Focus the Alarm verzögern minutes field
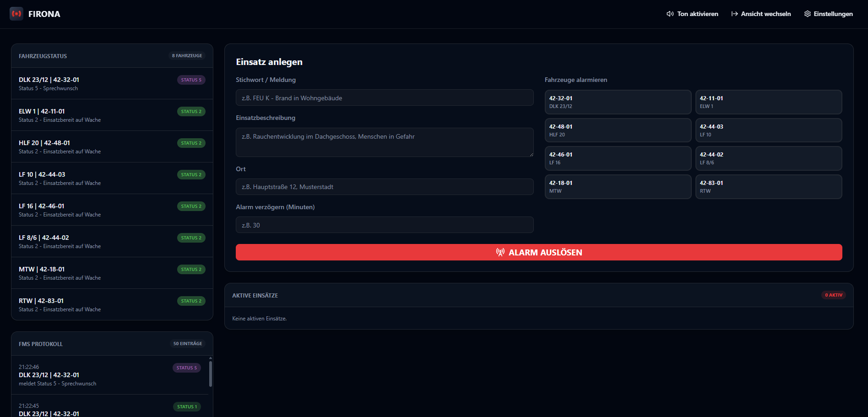868x417 pixels. click(385, 225)
